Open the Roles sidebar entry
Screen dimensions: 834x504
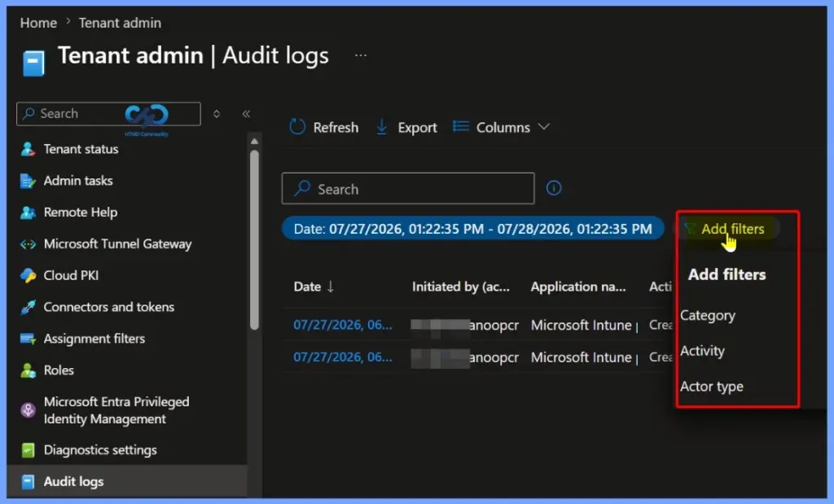click(x=59, y=370)
